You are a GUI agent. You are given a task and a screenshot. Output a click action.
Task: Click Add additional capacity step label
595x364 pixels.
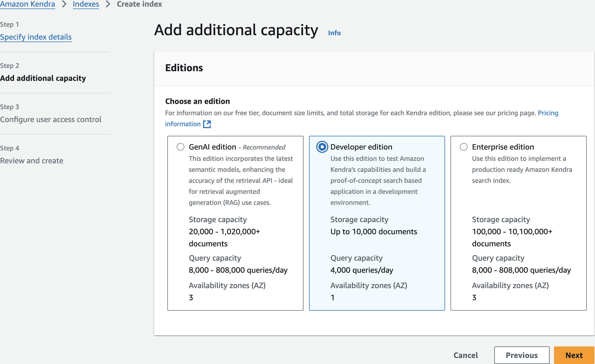pyautogui.click(x=43, y=78)
